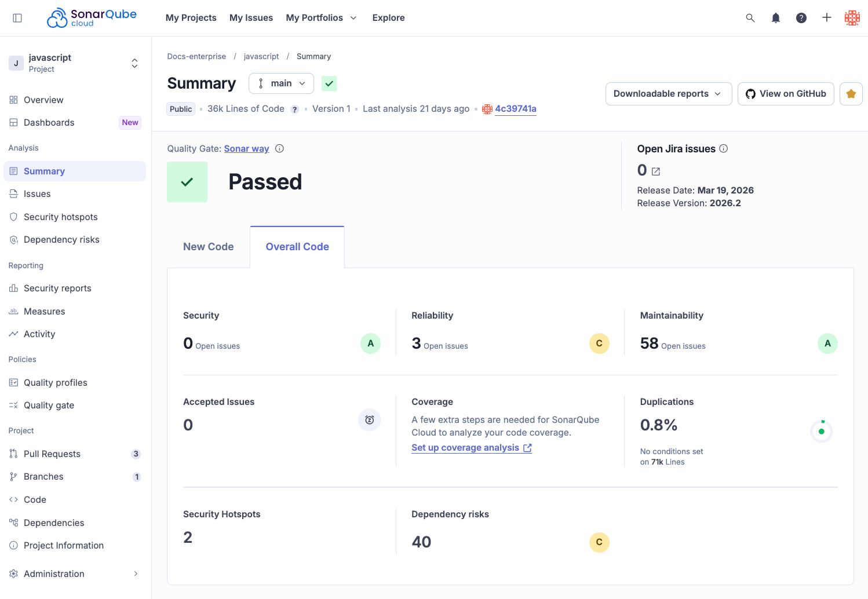Open Code browser in sidebar
The width and height of the screenshot is (868, 599).
(75, 500)
